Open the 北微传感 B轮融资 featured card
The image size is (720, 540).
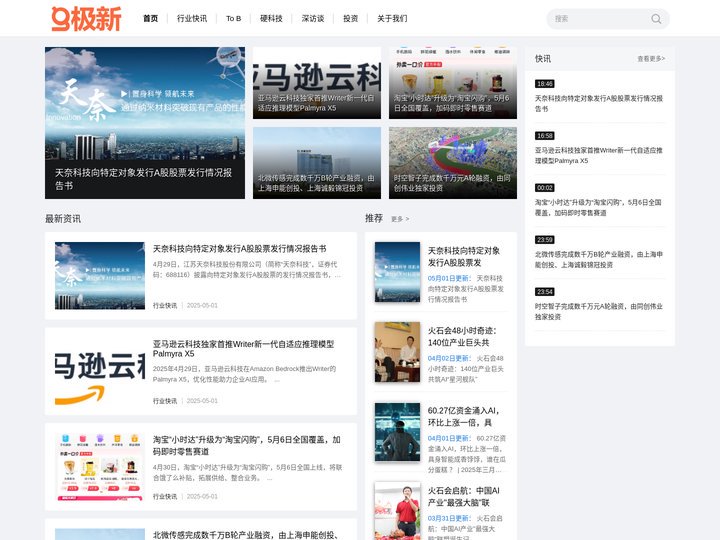pyautogui.click(x=317, y=163)
